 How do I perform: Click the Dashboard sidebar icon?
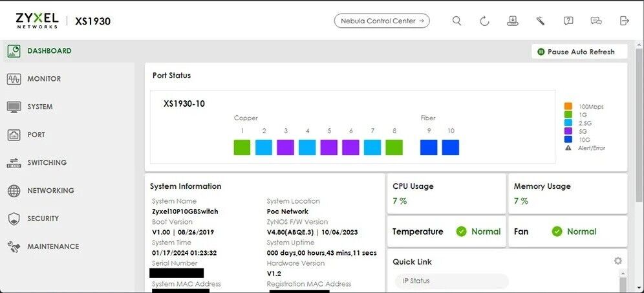click(14, 51)
